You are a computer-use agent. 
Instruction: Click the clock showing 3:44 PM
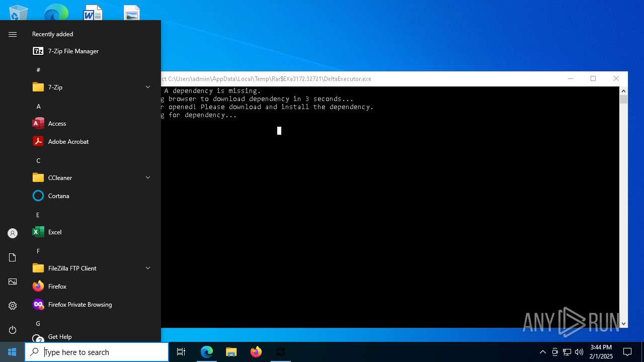(601, 352)
